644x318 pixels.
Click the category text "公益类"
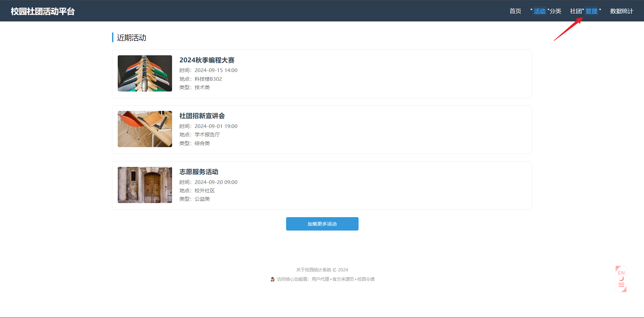click(x=202, y=199)
